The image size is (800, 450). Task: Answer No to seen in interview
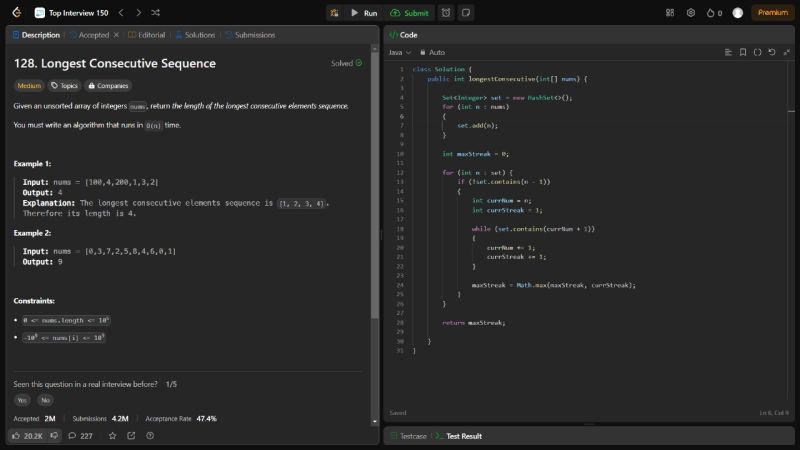pos(45,401)
